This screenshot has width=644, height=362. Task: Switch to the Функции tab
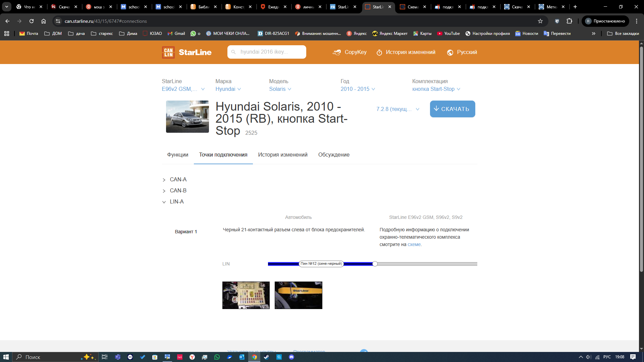click(177, 155)
